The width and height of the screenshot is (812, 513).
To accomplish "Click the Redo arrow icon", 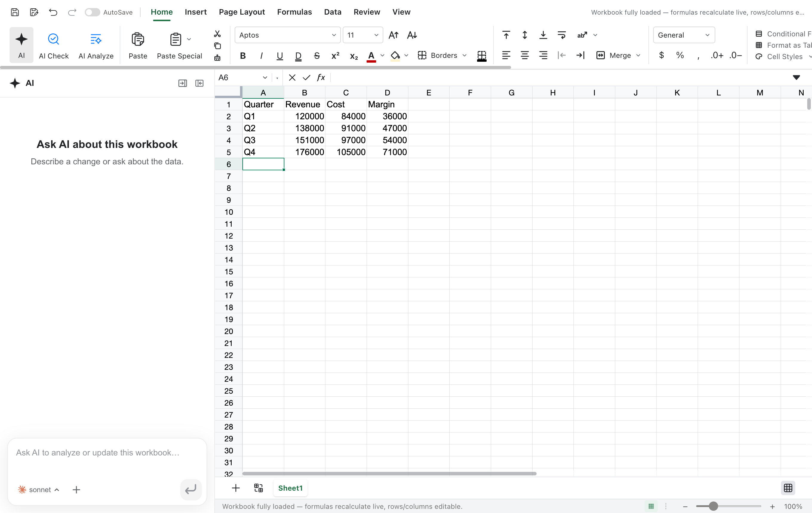I will point(72,12).
